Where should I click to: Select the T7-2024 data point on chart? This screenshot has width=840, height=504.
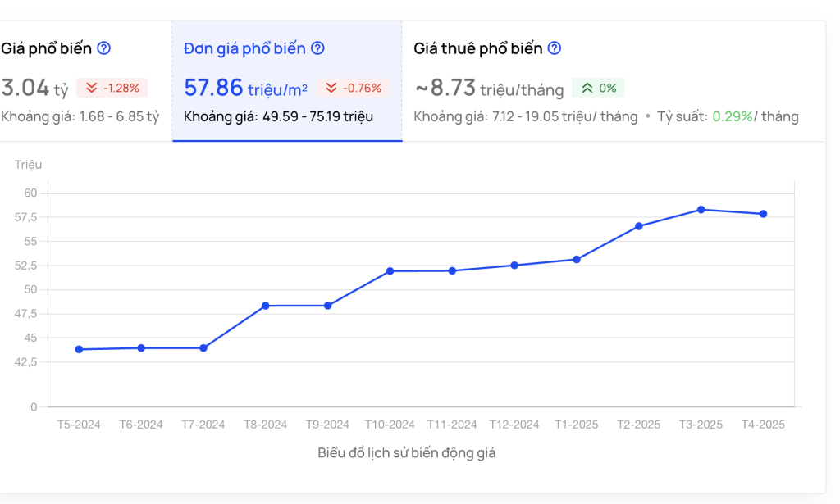click(x=203, y=348)
